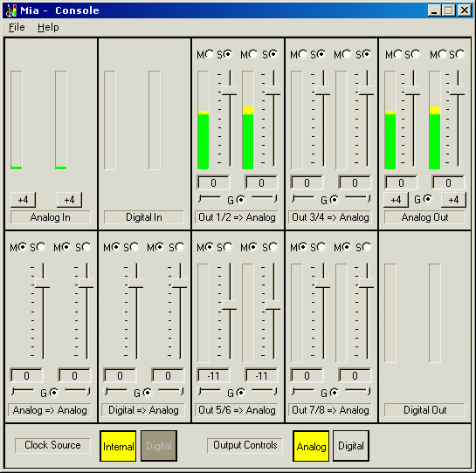
Task: Click right gain value field of Out 7/8 => Analog
Action: (355, 375)
